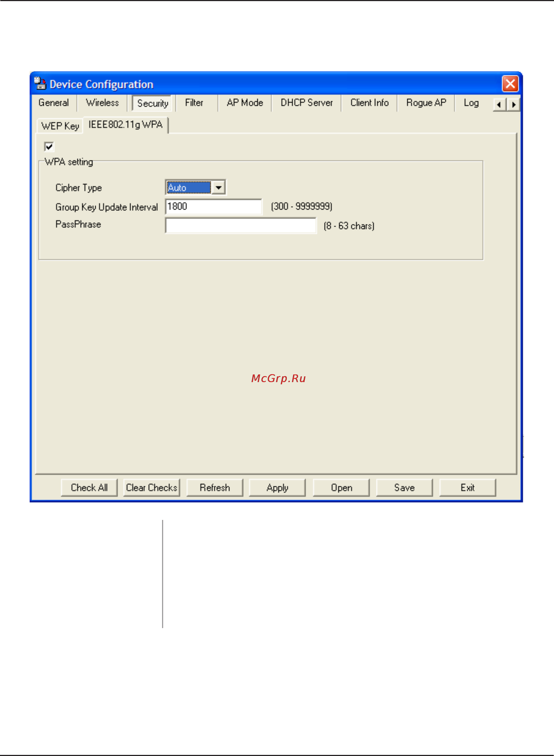Click the Group Key Update Interval label

point(107,207)
